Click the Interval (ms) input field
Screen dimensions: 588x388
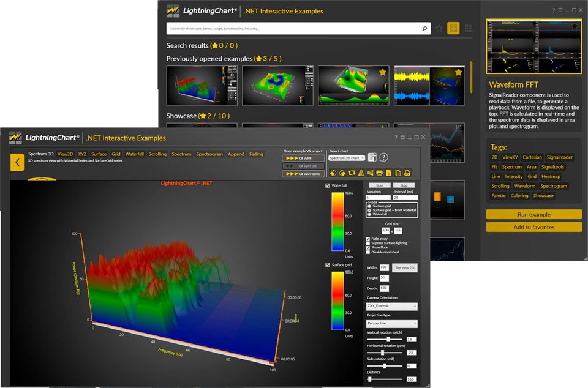point(405,198)
